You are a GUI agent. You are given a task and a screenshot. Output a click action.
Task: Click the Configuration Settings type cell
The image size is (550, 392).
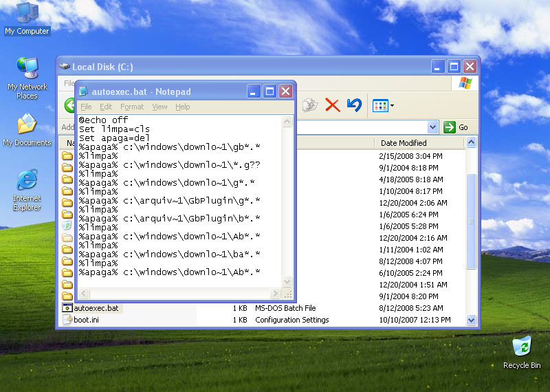(291, 320)
